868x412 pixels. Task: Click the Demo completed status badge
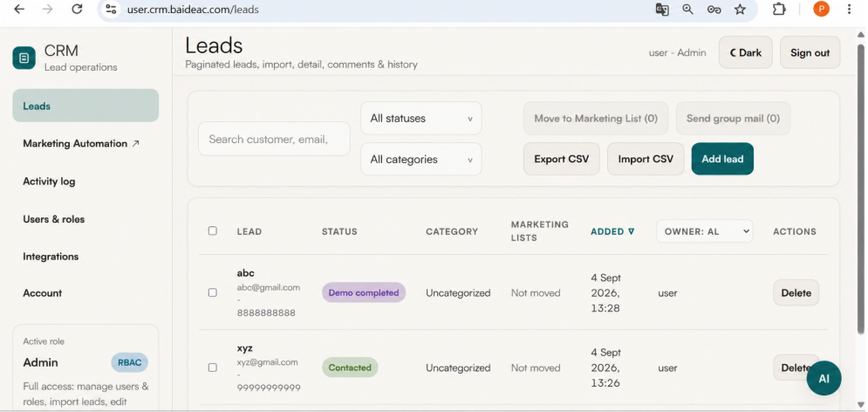click(364, 292)
